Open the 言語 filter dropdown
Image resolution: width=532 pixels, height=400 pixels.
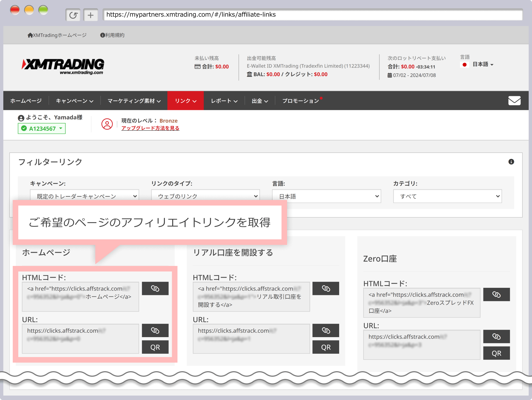(326, 196)
